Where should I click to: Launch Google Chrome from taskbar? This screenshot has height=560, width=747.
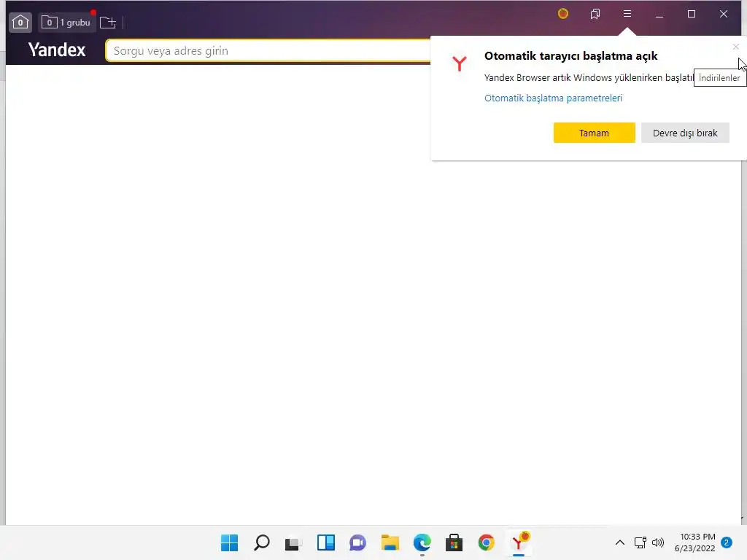(x=487, y=542)
